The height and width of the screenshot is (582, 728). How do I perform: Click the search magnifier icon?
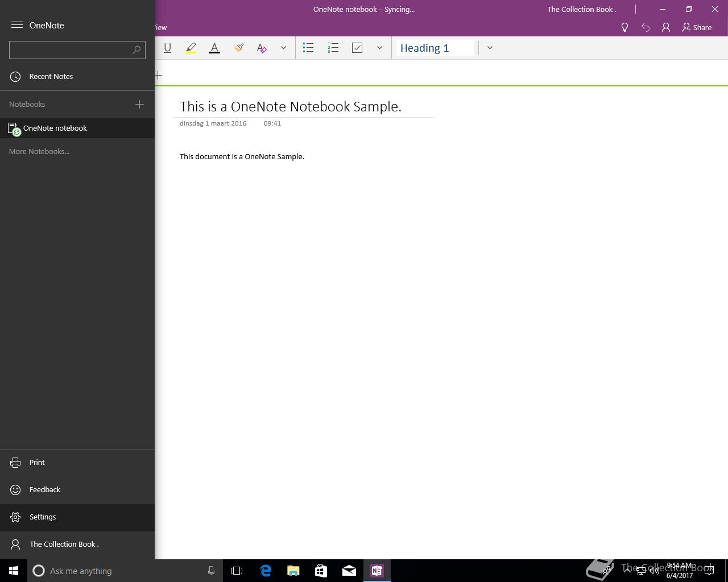[x=136, y=50]
